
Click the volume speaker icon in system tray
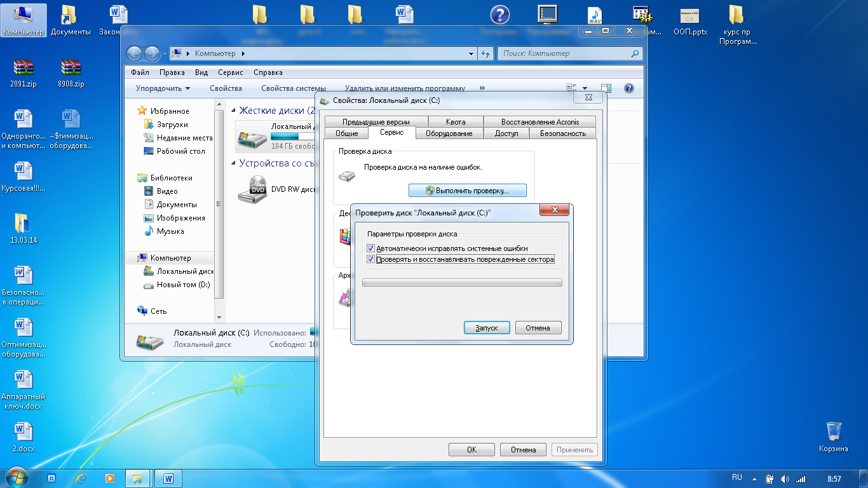click(785, 478)
